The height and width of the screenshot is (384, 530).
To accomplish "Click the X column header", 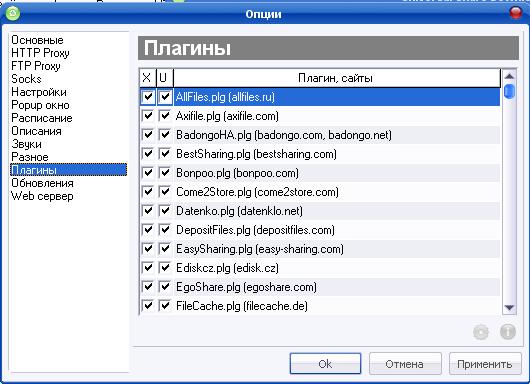I will tap(147, 78).
